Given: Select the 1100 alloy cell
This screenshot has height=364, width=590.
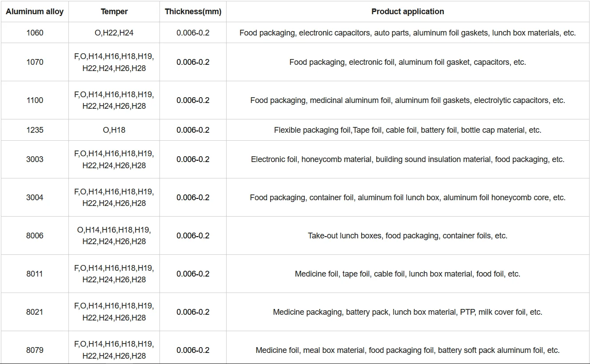Looking at the screenshot, I should tap(35, 100).
